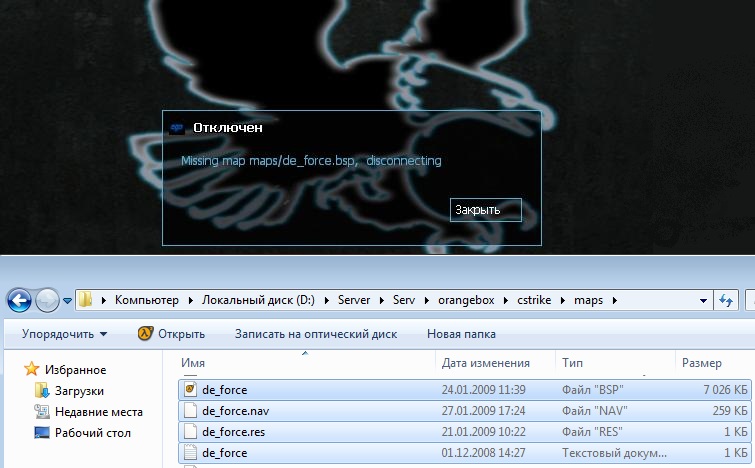Jump to the orangebox breadcrumb folder
Screen dimensions: 755x468
point(466,300)
